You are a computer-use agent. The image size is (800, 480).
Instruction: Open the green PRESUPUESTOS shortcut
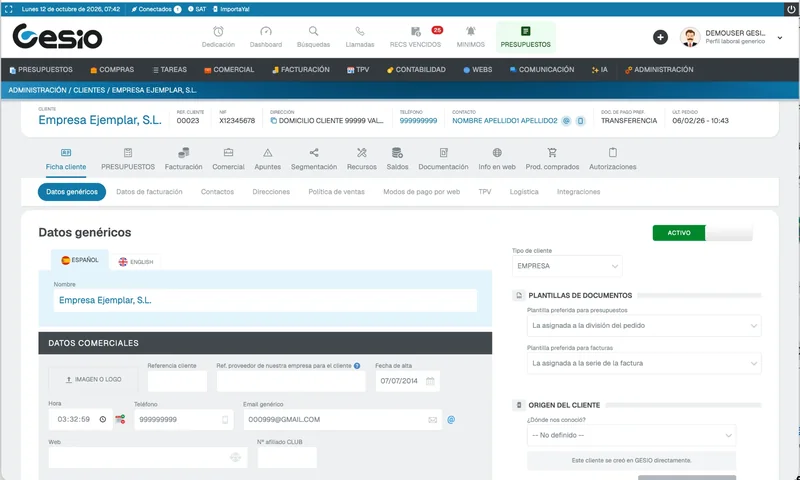pos(526,37)
